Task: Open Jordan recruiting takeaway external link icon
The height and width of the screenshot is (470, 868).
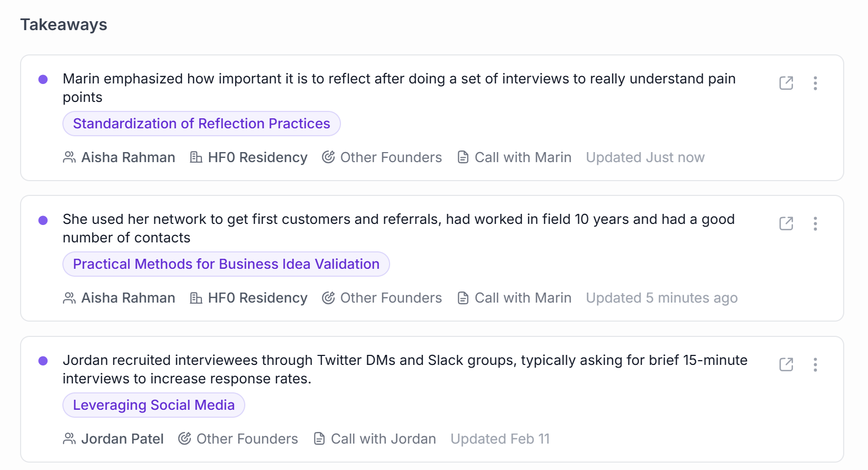Action: pyautogui.click(x=786, y=364)
